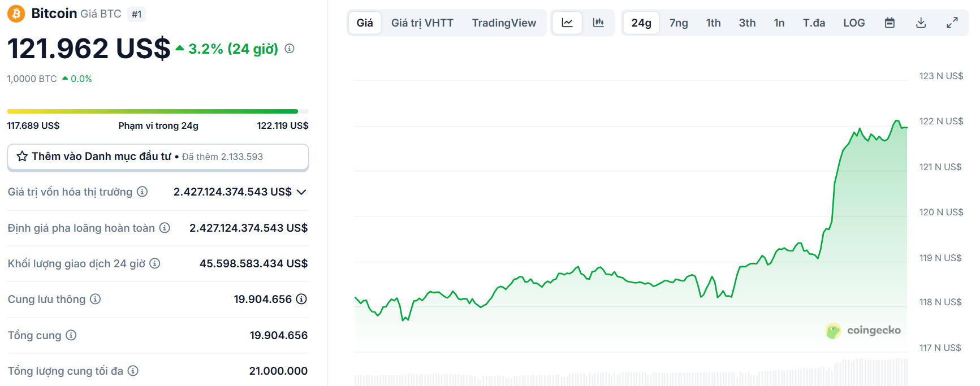Viewport: 980px width, 386px height.
Task: Click the Bitcoin orange logo icon
Action: click(16, 14)
